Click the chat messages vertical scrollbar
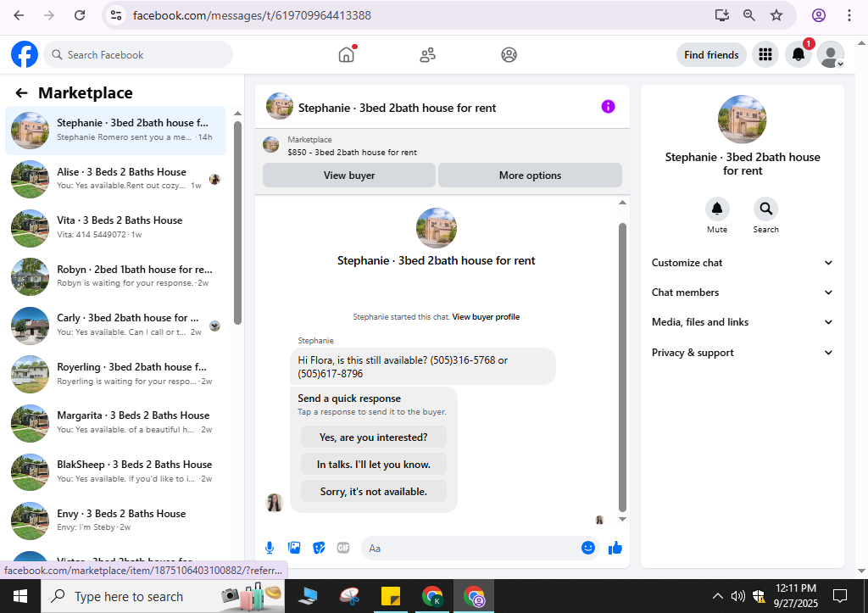 tap(622, 367)
